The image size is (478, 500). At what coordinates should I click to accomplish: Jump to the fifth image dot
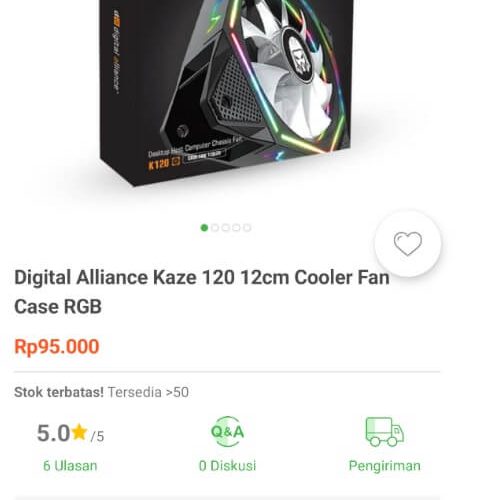247,228
